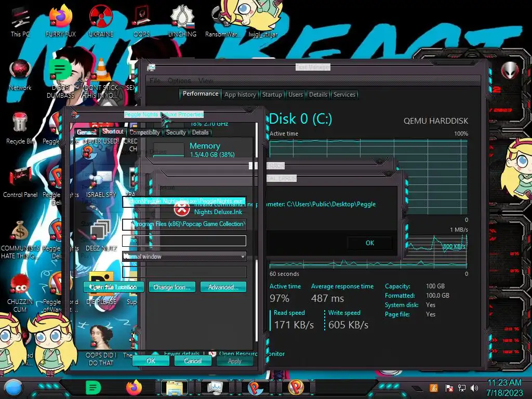Open the File menu in Task Manager

(155, 81)
